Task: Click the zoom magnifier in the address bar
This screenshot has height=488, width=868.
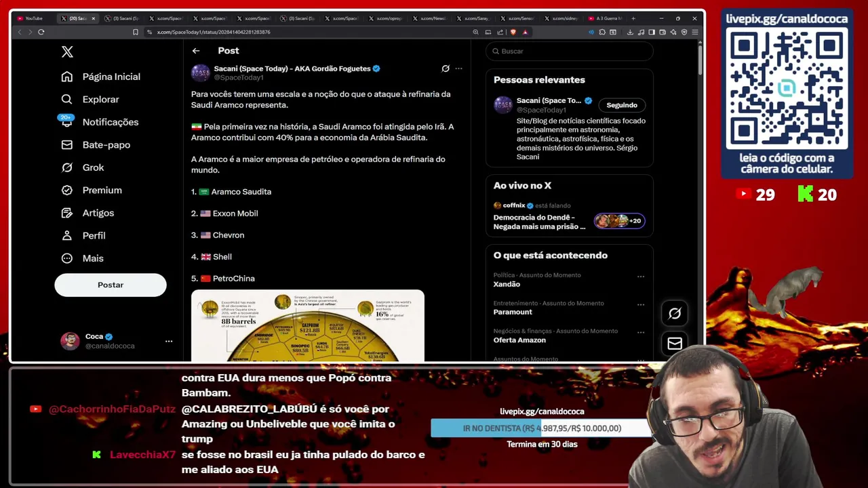Action: point(475,32)
